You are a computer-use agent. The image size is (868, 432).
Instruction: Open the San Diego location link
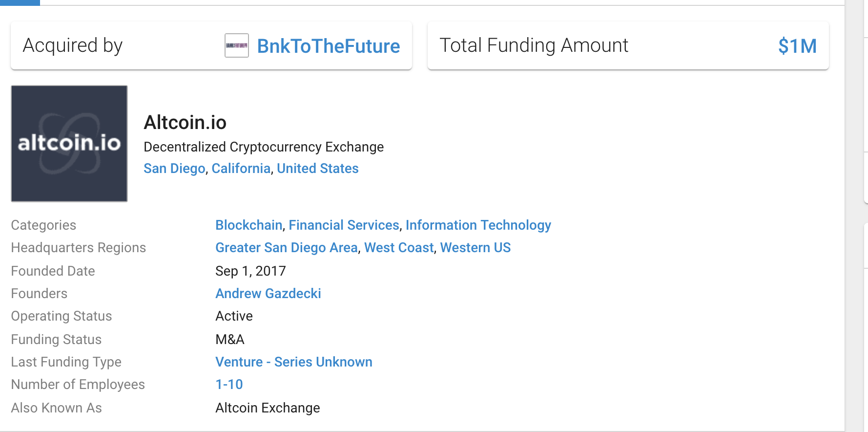tap(174, 169)
